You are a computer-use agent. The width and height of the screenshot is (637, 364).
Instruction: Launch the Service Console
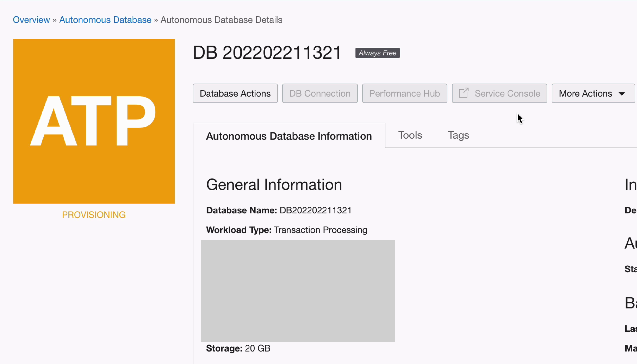click(507, 94)
